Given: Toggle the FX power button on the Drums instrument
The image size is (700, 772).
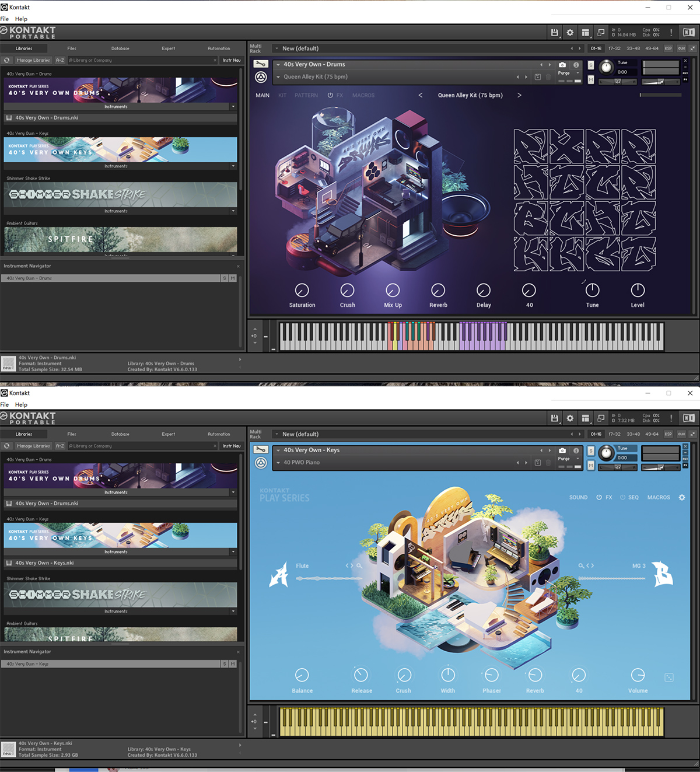Looking at the screenshot, I should click(330, 95).
